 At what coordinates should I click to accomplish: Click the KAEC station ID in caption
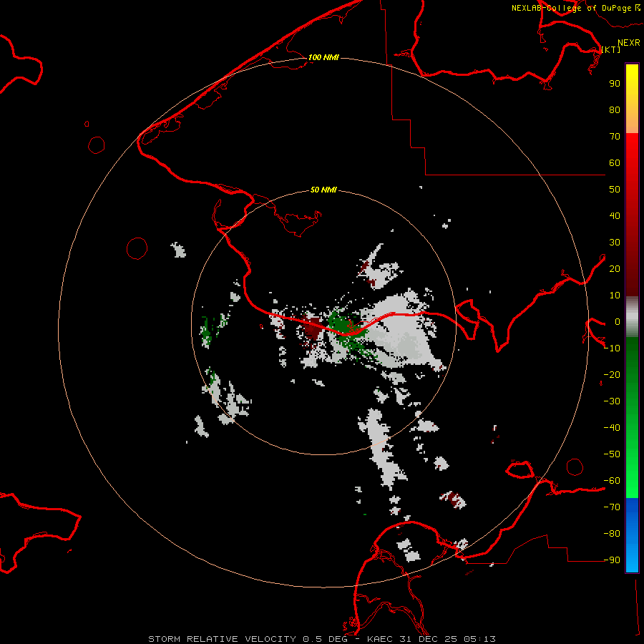tap(381, 639)
